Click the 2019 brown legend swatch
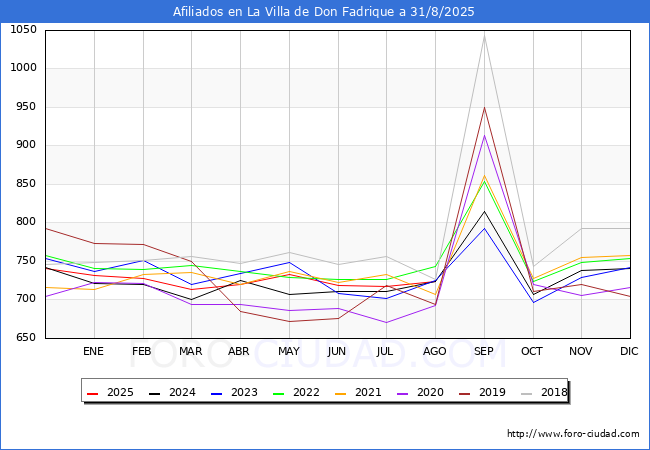650x450 pixels. [464, 393]
